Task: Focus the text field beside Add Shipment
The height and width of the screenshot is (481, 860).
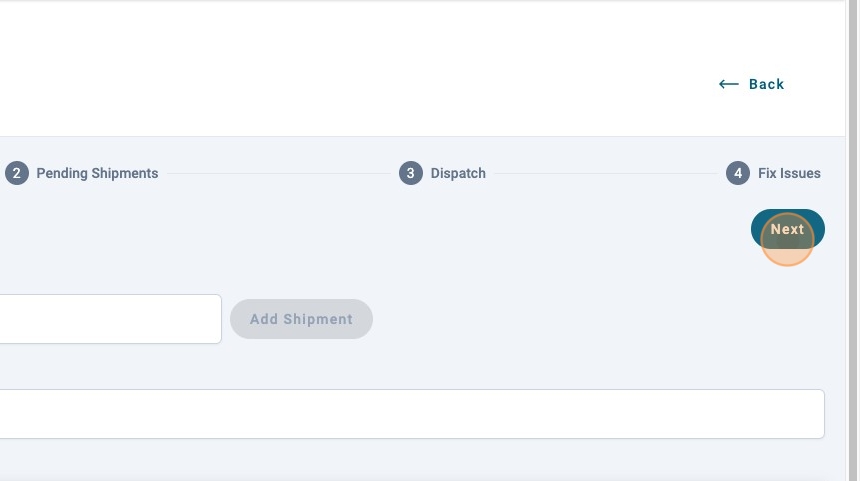Action: (110, 319)
